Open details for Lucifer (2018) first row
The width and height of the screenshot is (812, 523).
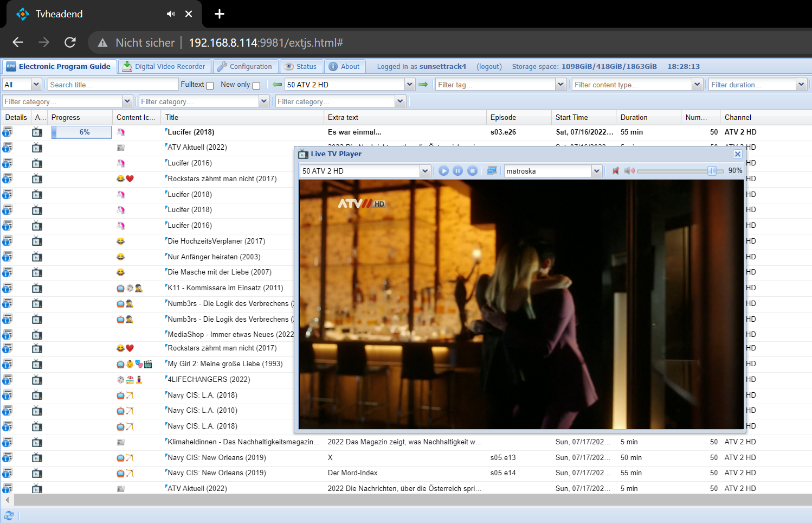(8, 132)
